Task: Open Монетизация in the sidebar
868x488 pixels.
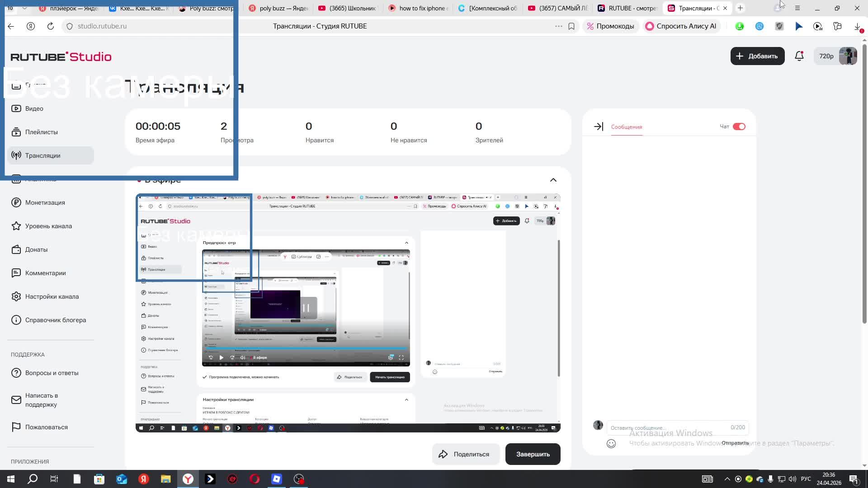Action: point(45,202)
